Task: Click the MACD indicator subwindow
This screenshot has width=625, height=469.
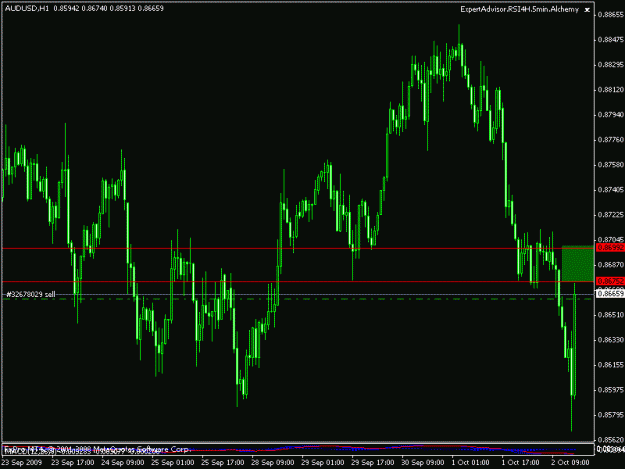Action: [298, 449]
